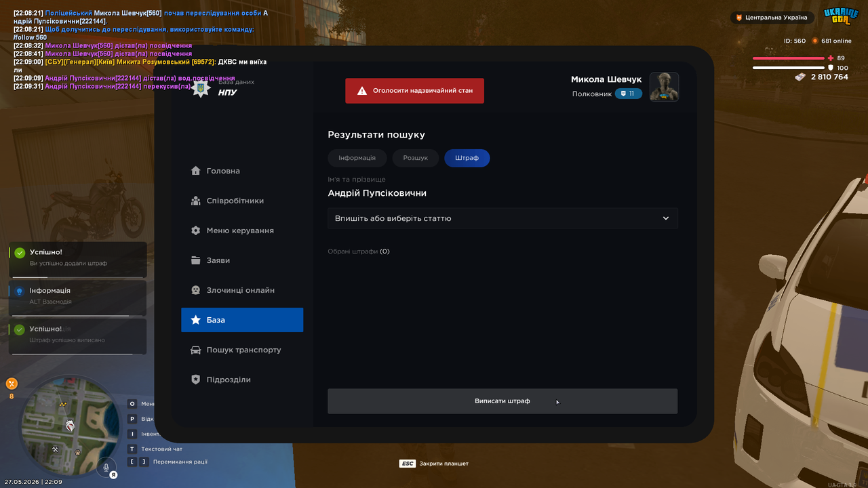This screenshot has width=868, height=488.
Task: Click the paw marker on minimap
Action: click(x=78, y=452)
